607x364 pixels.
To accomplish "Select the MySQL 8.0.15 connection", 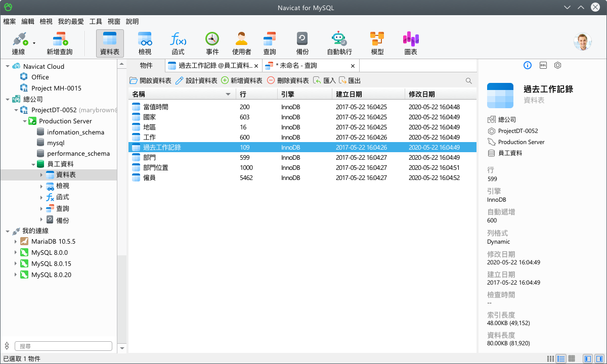I will [x=51, y=264].
